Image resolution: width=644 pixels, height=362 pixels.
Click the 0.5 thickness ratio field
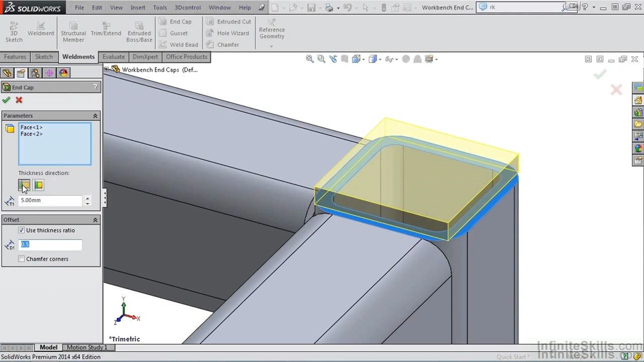click(50, 244)
